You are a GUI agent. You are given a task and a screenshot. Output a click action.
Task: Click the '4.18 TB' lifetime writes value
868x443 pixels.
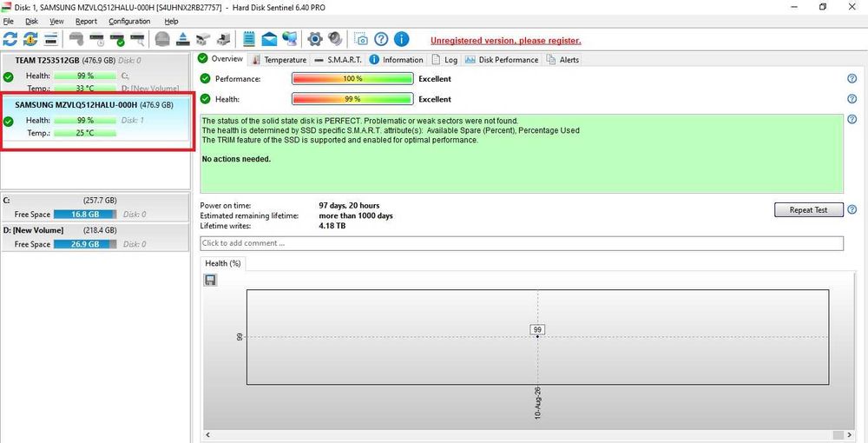tap(332, 225)
